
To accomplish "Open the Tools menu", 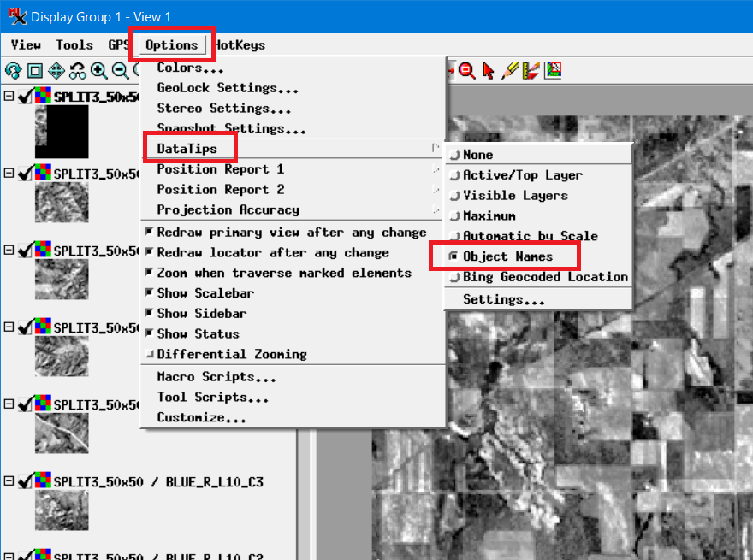I will point(74,45).
